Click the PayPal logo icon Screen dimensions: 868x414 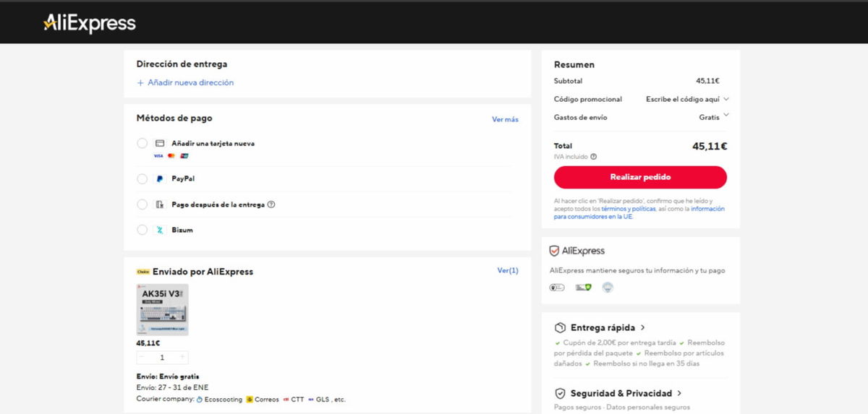[x=160, y=178]
